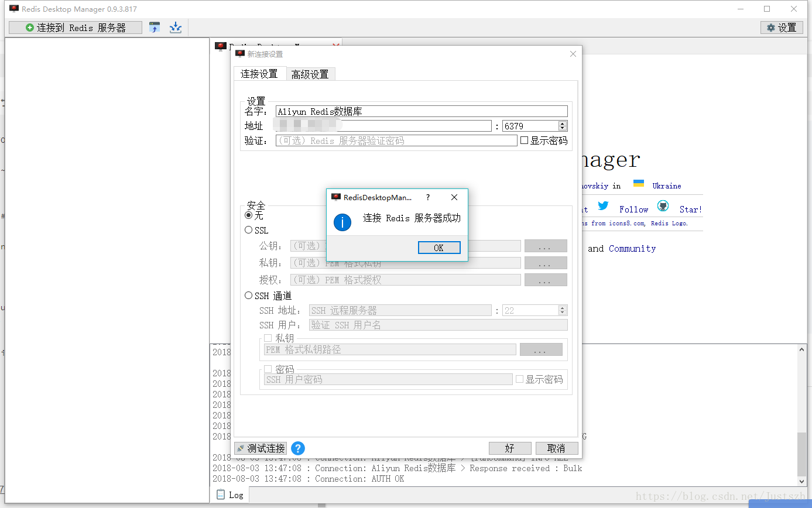Image resolution: width=812 pixels, height=508 pixels.
Task: Open the blue help question icon
Action: click(x=298, y=448)
